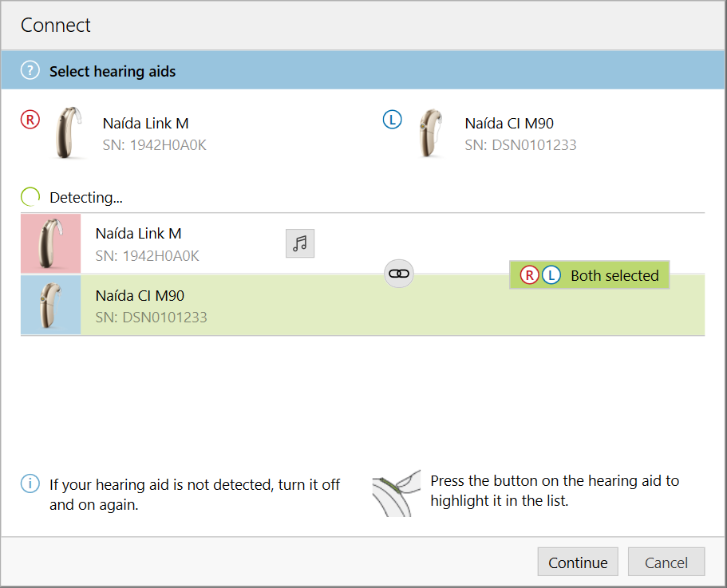This screenshot has width=727, height=588.
Task: Click the Naída CI M90 thumbnail in the list
Action: point(50,306)
